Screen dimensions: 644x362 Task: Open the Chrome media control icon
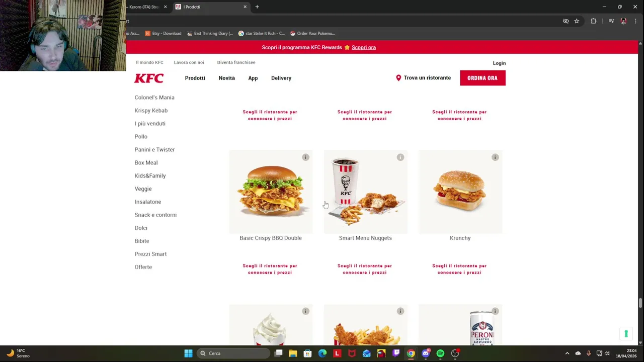pyautogui.click(x=611, y=21)
